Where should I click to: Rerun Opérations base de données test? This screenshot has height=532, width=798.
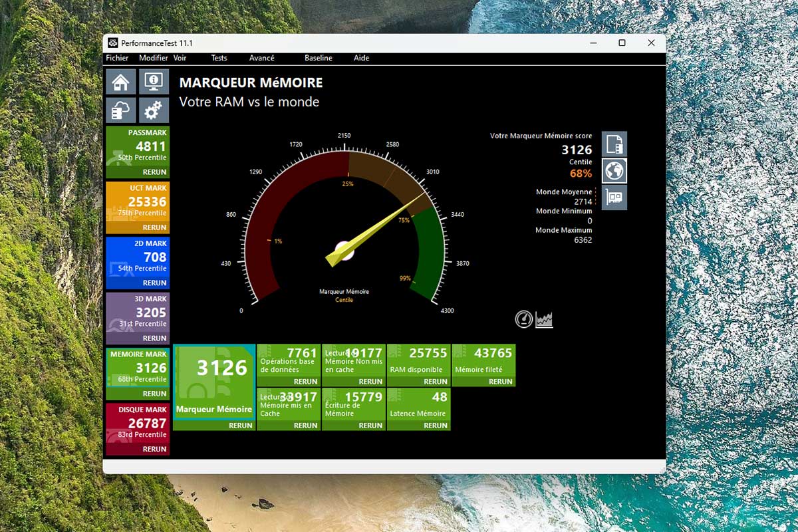coord(305,382)
